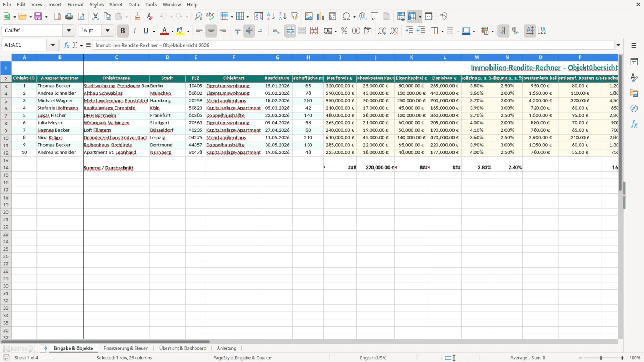
Task: Click row header 14
Action: coord(6,167)
